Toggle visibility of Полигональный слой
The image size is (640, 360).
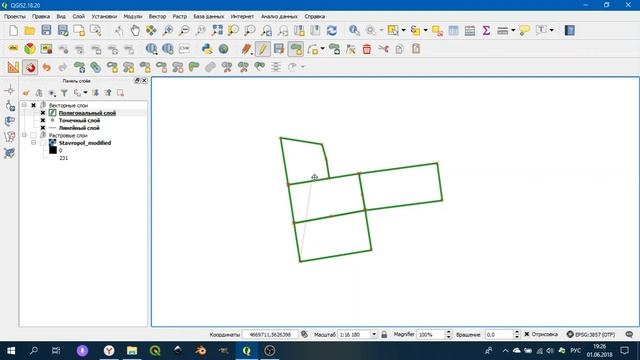(x=42, y=113)
